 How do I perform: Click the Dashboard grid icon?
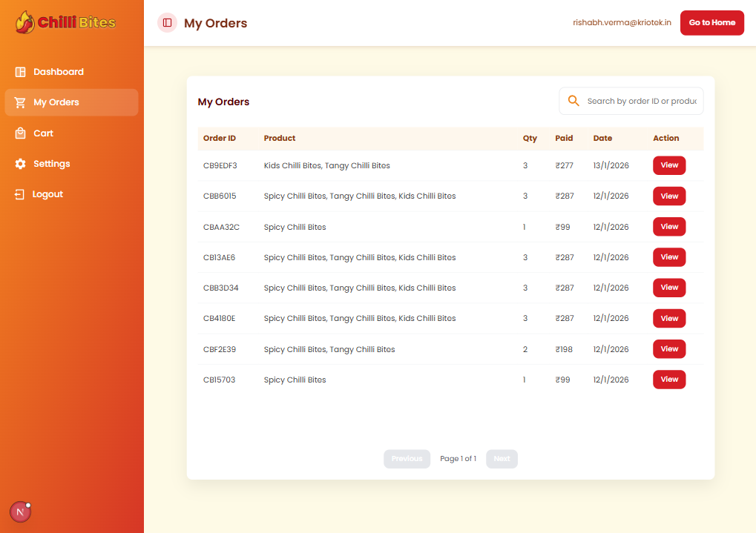tap(20, 72)
